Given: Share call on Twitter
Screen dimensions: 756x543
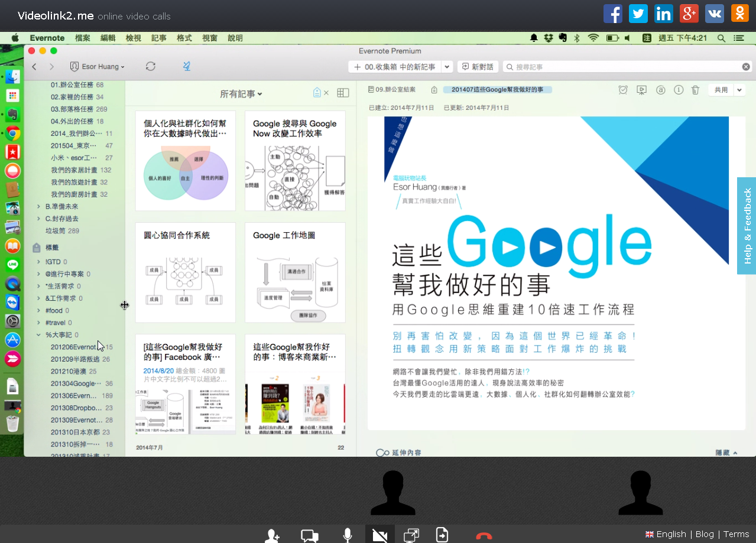Looking at the screenshot, I should point(638,14).
